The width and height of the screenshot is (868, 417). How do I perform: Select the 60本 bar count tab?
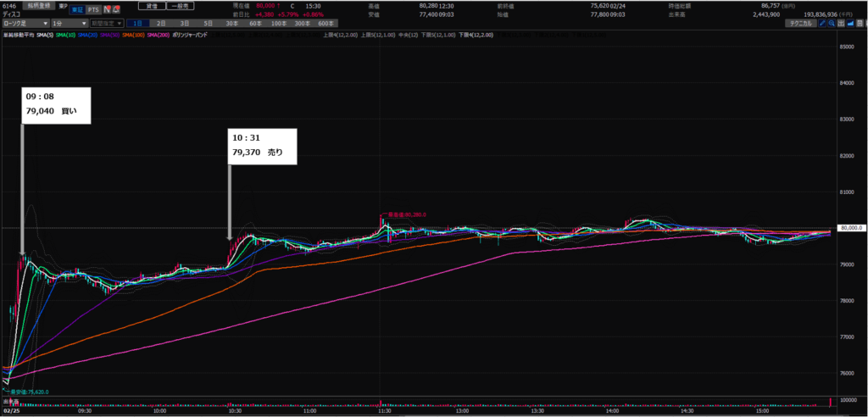click(x=253, y=24)
